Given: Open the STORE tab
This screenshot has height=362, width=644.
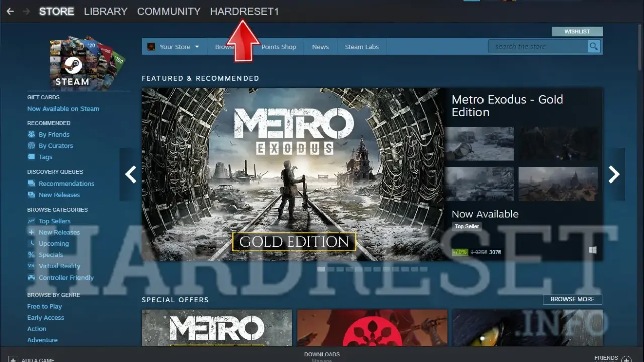Looking at the screenshot, I should [x=56, y=11].
